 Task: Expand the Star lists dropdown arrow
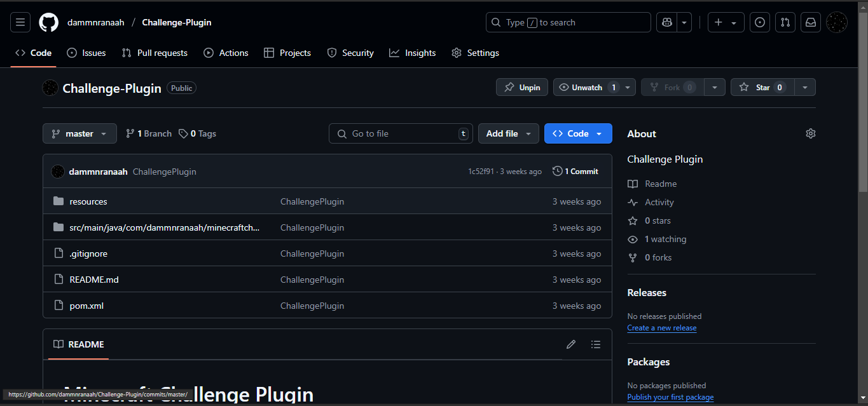(805, 87)
